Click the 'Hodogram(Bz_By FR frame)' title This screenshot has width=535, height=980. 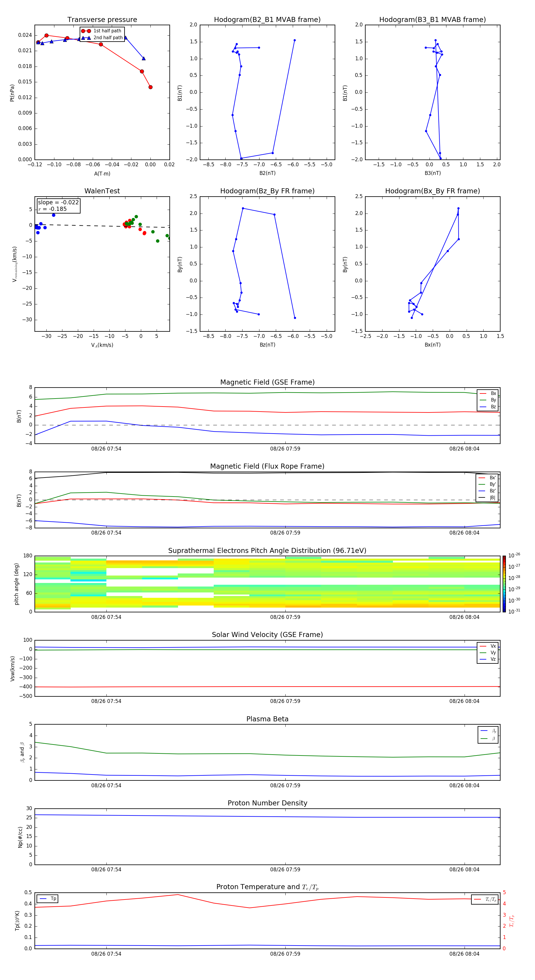(267, 191)
